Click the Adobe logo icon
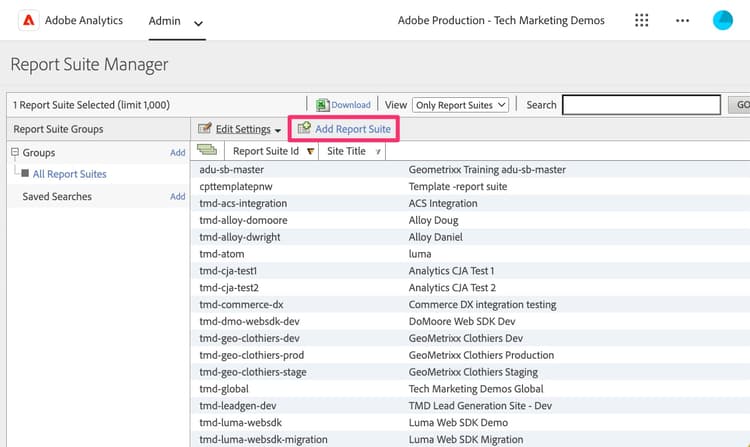750x447 pixels. coord(28,20)
